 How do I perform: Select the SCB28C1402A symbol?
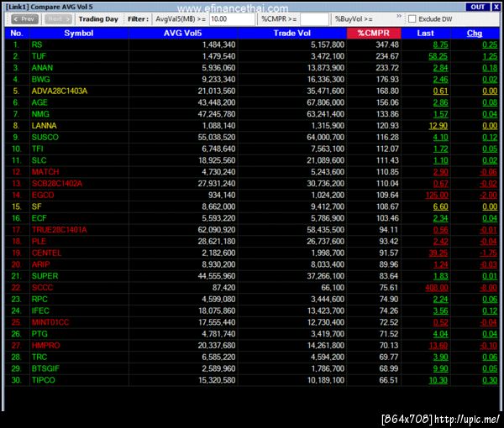(x=57, y=183)
